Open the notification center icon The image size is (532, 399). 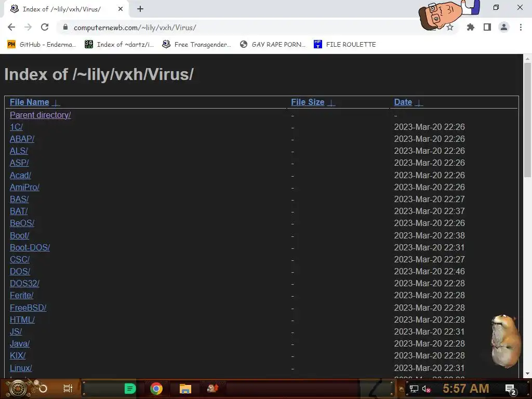point(511,389)
